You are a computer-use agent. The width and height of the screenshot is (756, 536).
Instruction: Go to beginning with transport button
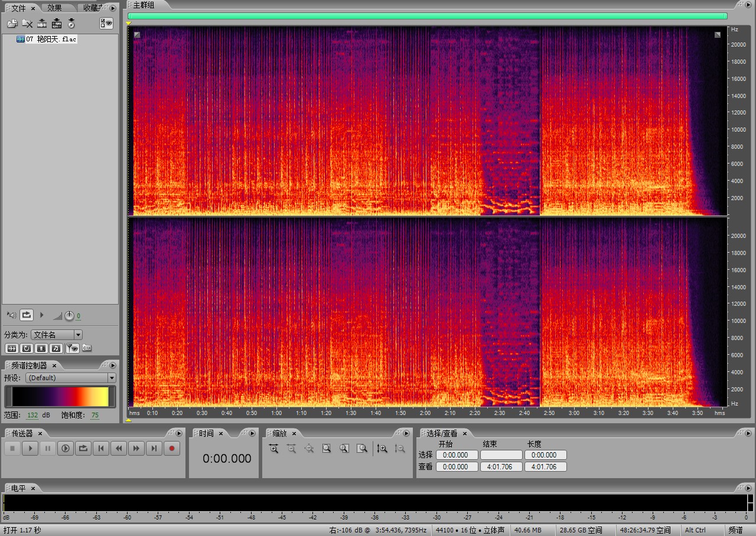[x=101, y=449]
